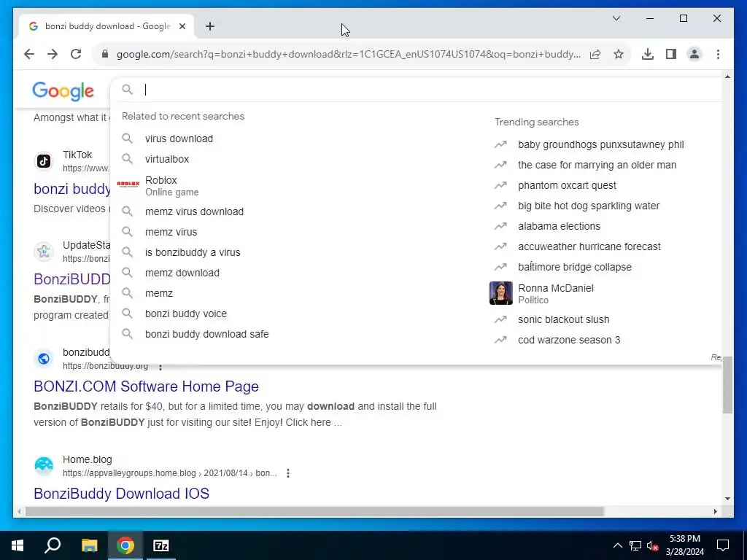
Task: Open the Windows Start menu
Action: pyautogui.click(x=18, y=545)
